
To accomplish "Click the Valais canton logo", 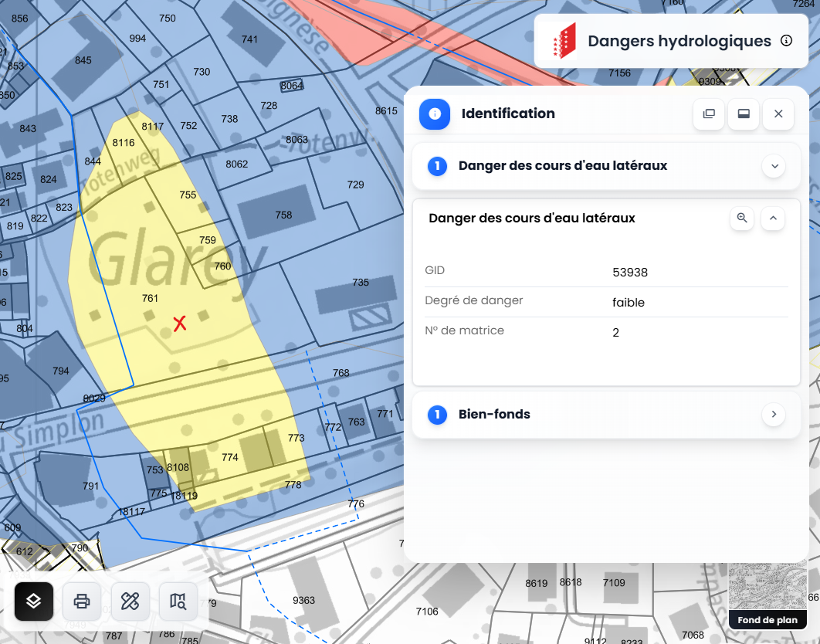I will [564, 41].
